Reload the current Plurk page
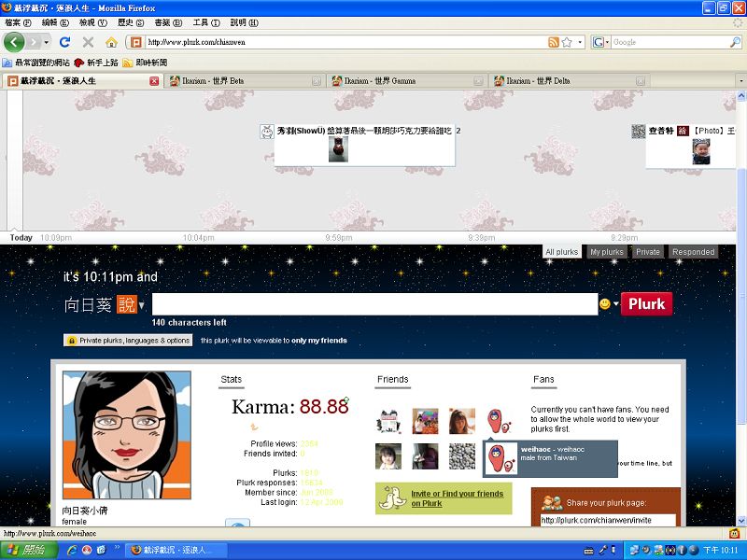This screenshot has height=560, width=747. (x=64, y=42)
